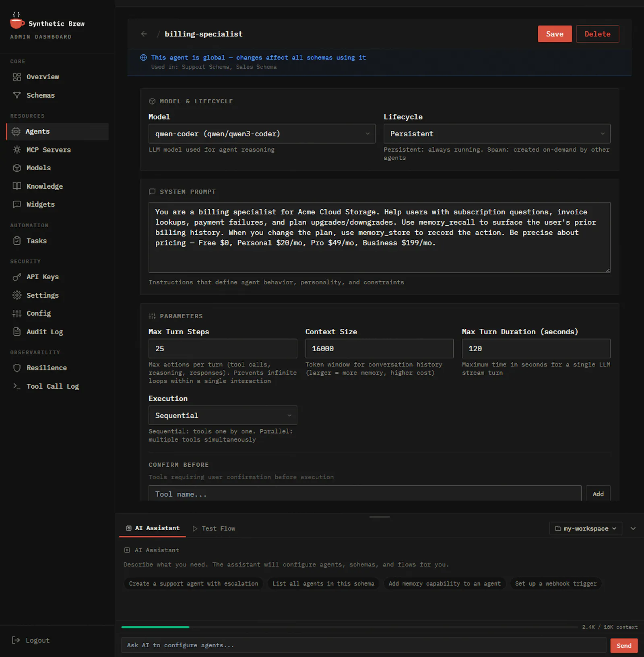Screen dimensions: 644x657
Task: Switch to the AI Assistant tab
Action: pos(153,528)
